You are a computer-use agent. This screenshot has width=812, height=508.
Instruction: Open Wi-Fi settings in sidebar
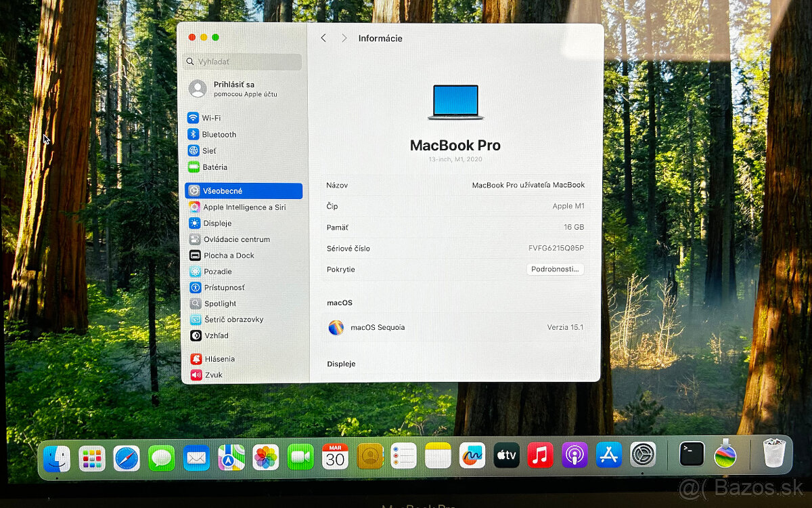point(211,118)
